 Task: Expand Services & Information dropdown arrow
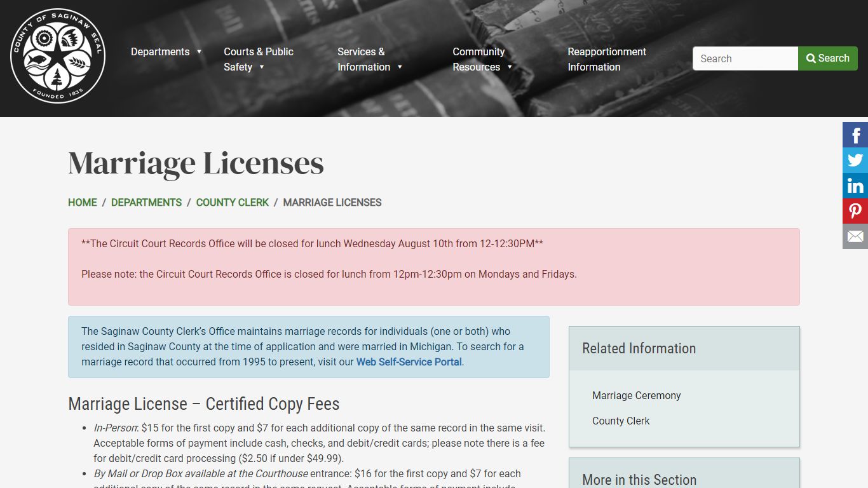(x=400, y=67)
